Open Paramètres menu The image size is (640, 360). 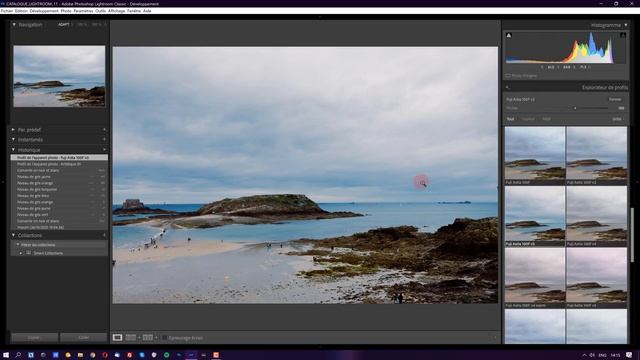[x=83, y=11]
